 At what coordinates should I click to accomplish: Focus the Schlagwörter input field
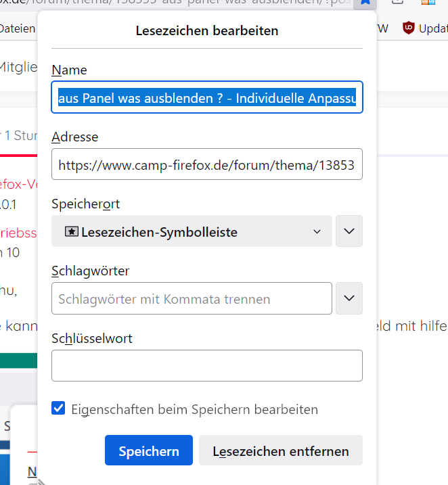192,298
